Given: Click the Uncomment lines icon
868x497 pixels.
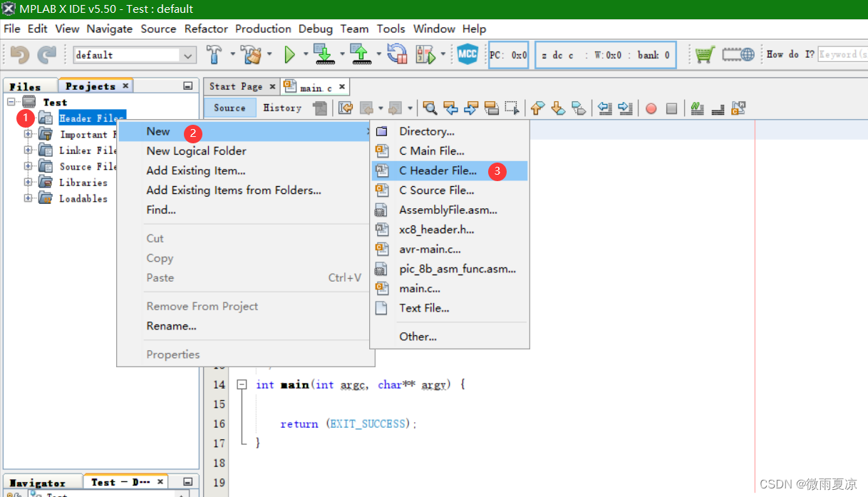Looking at the screenshot, I should [718, 108].
